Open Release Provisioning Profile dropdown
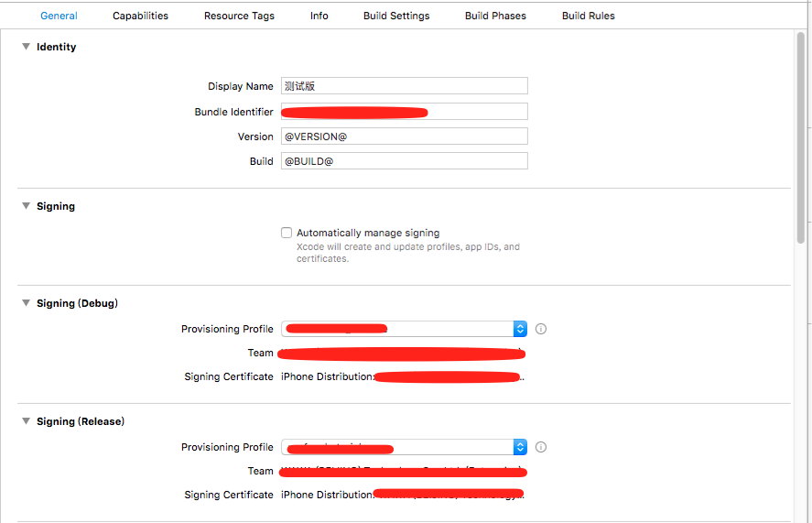The height and width of the screenshot is (523, 812). point(520,447)
